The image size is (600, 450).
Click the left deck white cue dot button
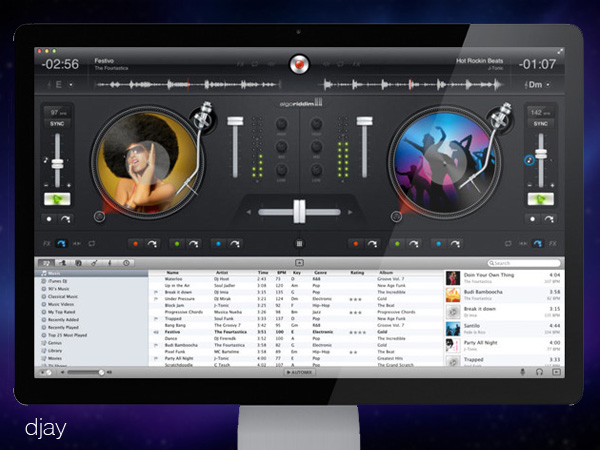pyautogui.click(x=49, y=219)
